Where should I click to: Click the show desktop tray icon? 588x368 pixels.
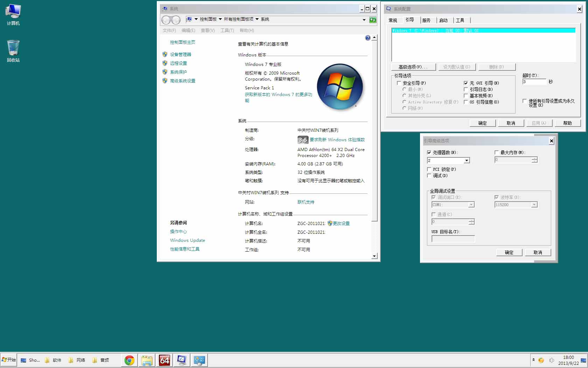(x=583, y=360)
